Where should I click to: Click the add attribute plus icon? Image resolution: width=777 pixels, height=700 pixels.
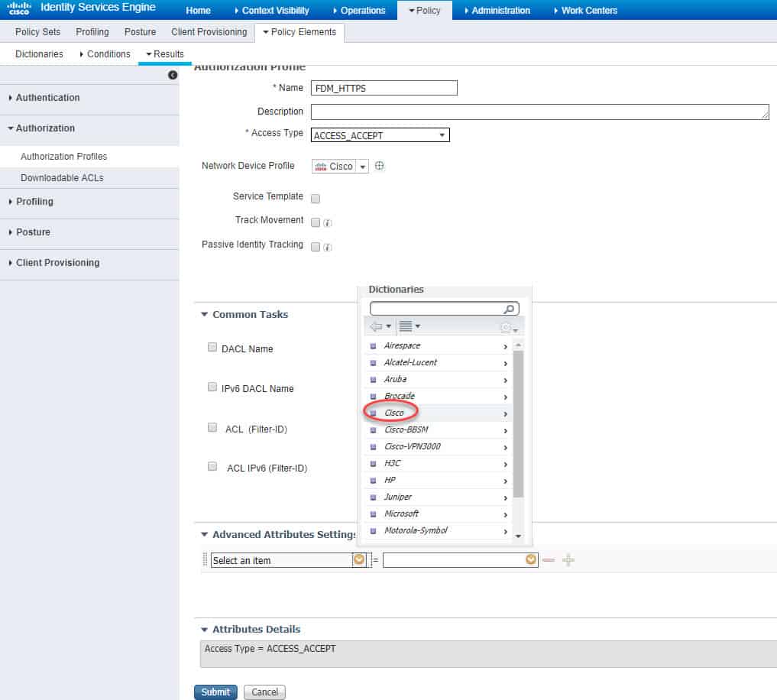tap(568, 560)
